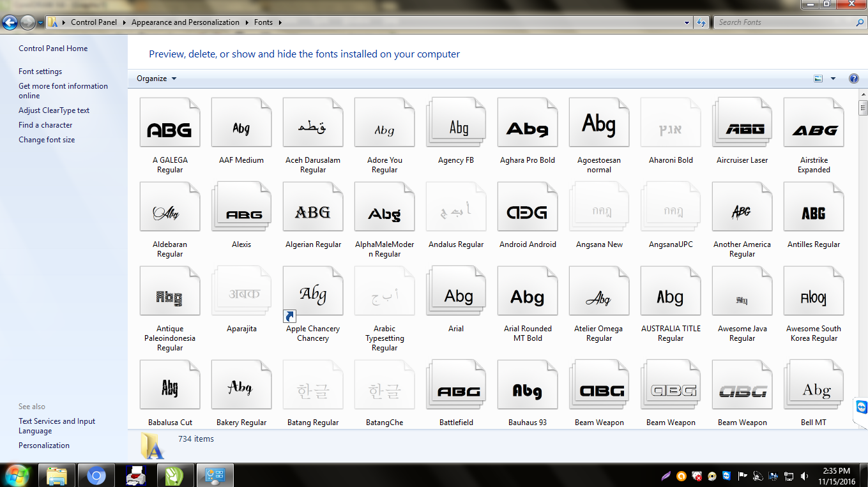This screenshot has height=487, width=868.
Task: Open the Organize dropdown menu
Action: (x=156, y=79)
